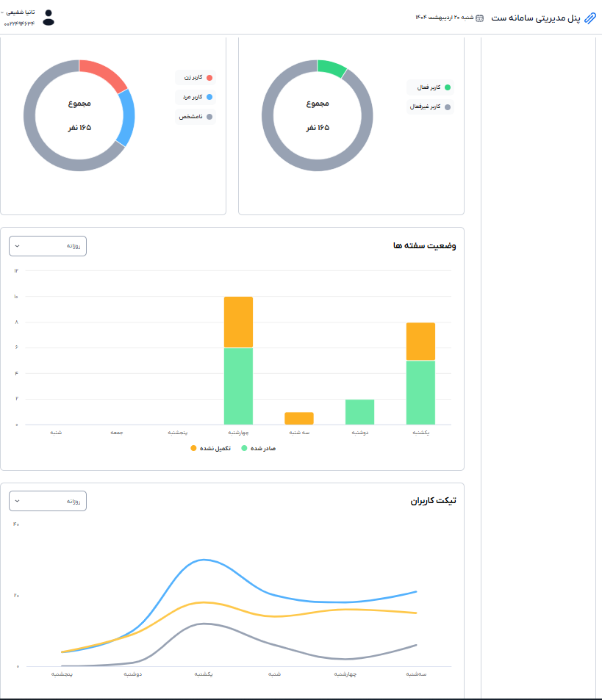Click the blue segment of gender donut
Image resolution: width=602 pixels, height=700 pixels.
(x=126, y=118)
